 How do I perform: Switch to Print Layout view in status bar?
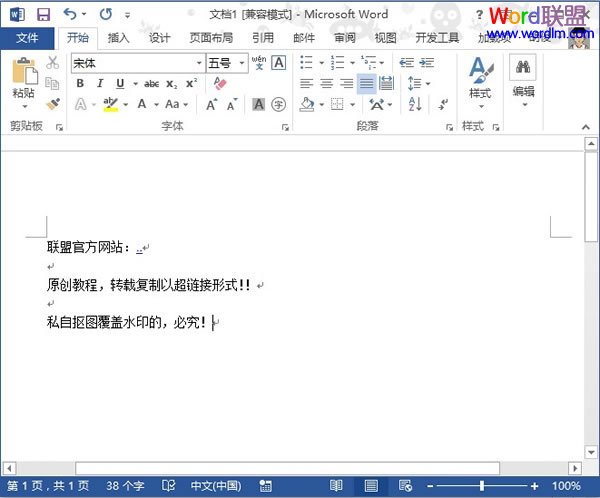point(371,486)
